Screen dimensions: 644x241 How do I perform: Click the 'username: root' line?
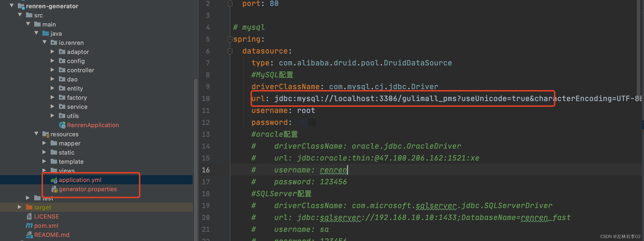pyautogui.click(x=283, y=110)
